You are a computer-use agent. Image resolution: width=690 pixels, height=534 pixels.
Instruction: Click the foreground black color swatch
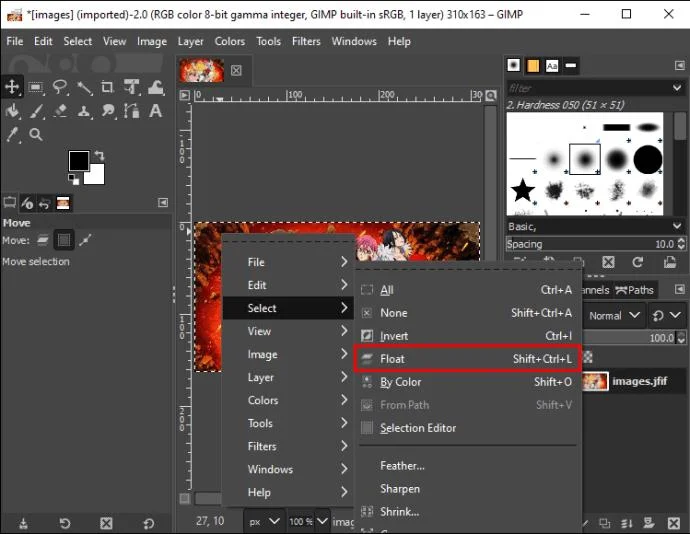(x=79, y=160)
